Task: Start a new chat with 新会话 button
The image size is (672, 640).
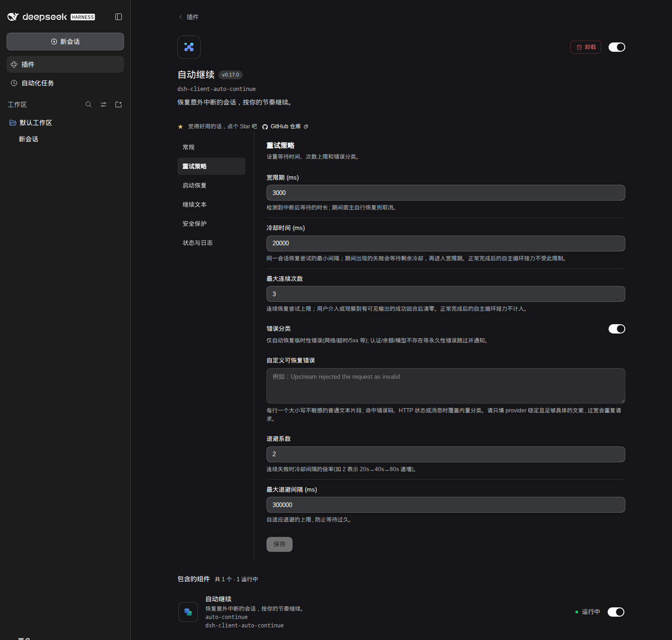Action: point(65,42)
